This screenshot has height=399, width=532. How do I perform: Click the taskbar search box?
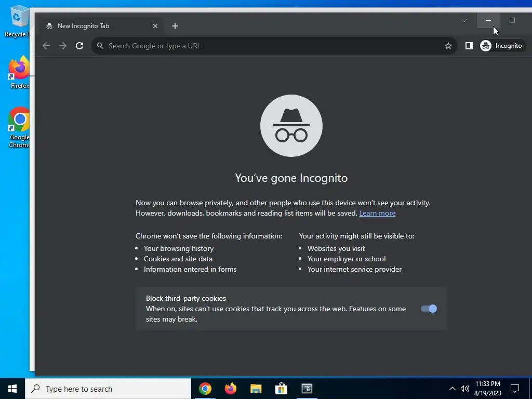point(108,389)
